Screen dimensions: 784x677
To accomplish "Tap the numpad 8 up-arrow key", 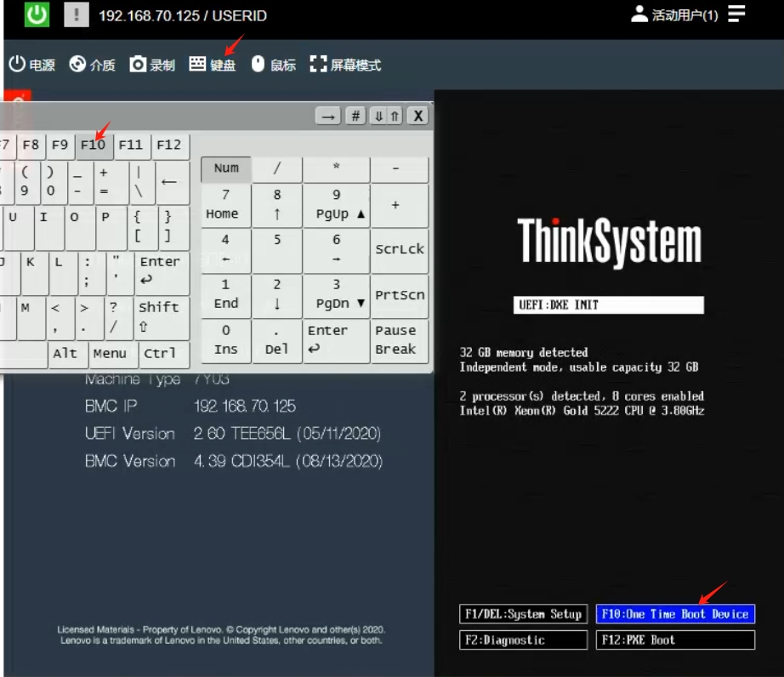I will 277,206.
